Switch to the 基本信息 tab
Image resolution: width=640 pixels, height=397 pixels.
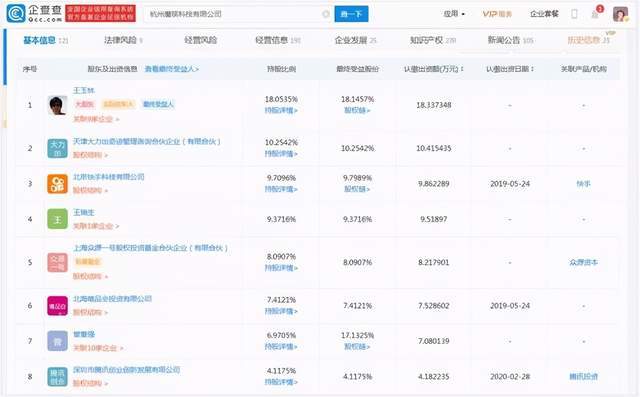(x=46, y=40)
